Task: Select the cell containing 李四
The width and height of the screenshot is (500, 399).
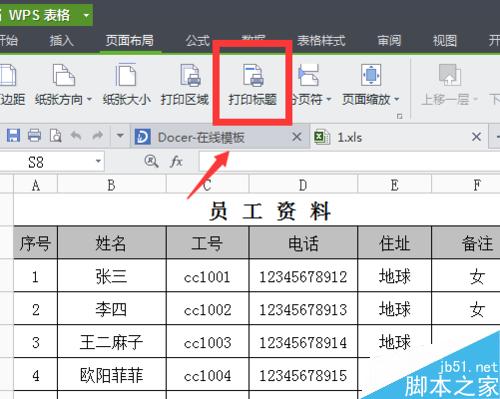Action: 112,309
